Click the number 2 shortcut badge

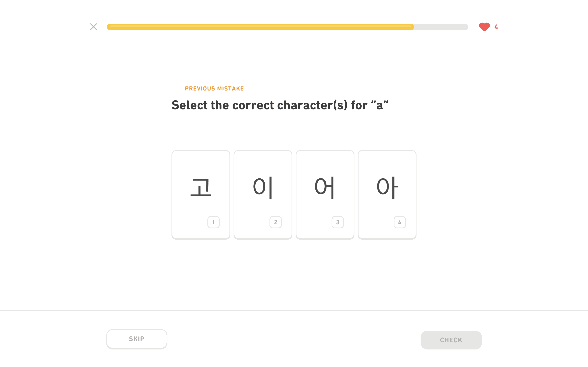pyautogui.click(x=275, y=222)
